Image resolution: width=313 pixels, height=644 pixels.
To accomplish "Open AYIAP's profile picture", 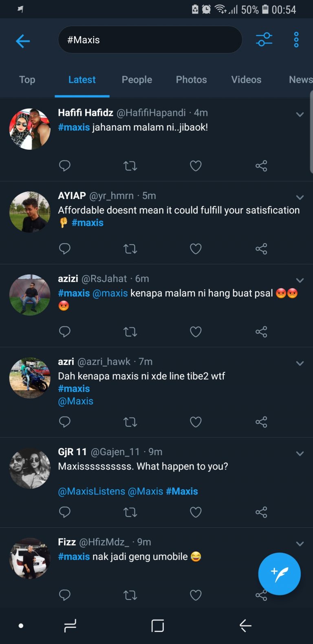I will [30, 212].
